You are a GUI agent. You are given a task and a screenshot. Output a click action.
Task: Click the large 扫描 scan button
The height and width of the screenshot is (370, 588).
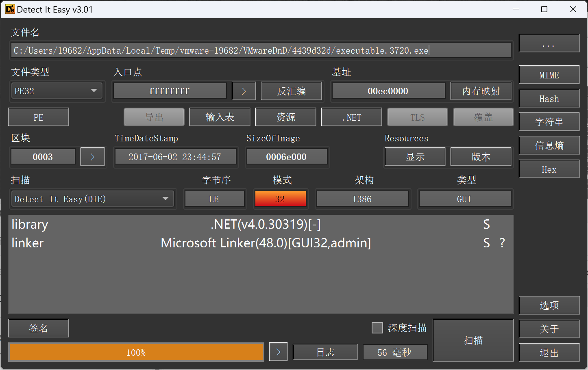point(473,340)
